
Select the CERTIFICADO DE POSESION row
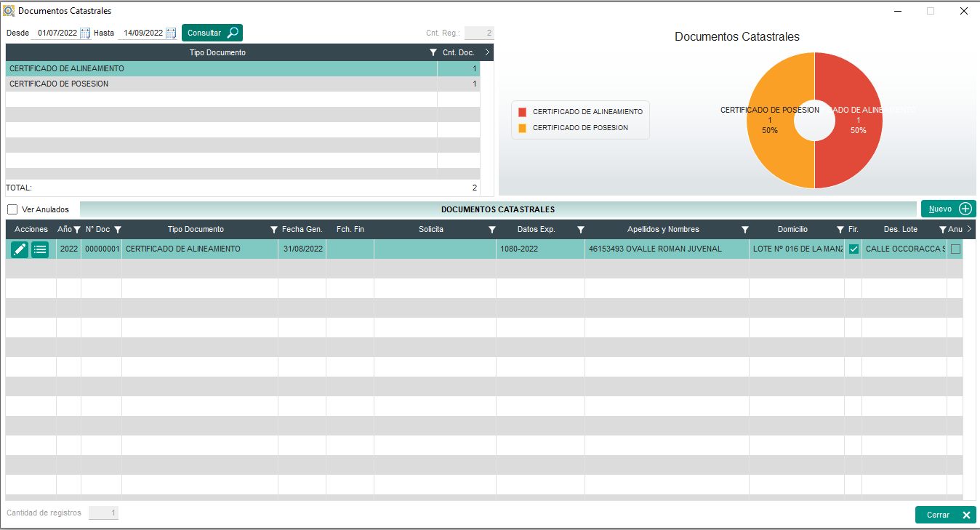218,84
